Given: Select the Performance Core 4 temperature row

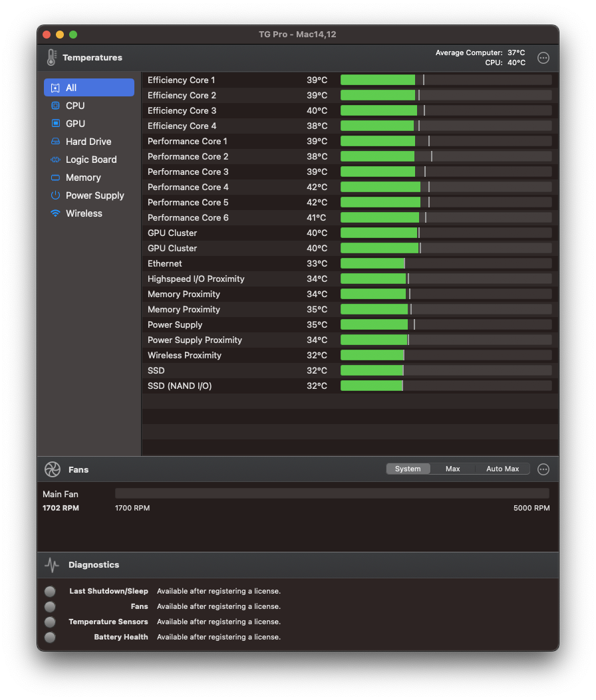Looking at the screenshot, I should [x=350, y=187].
